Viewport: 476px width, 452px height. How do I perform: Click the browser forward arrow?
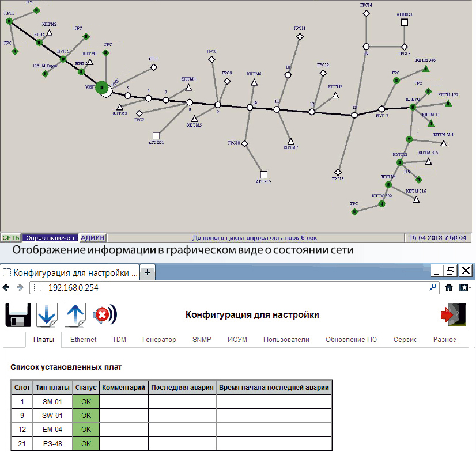(20, 287)
